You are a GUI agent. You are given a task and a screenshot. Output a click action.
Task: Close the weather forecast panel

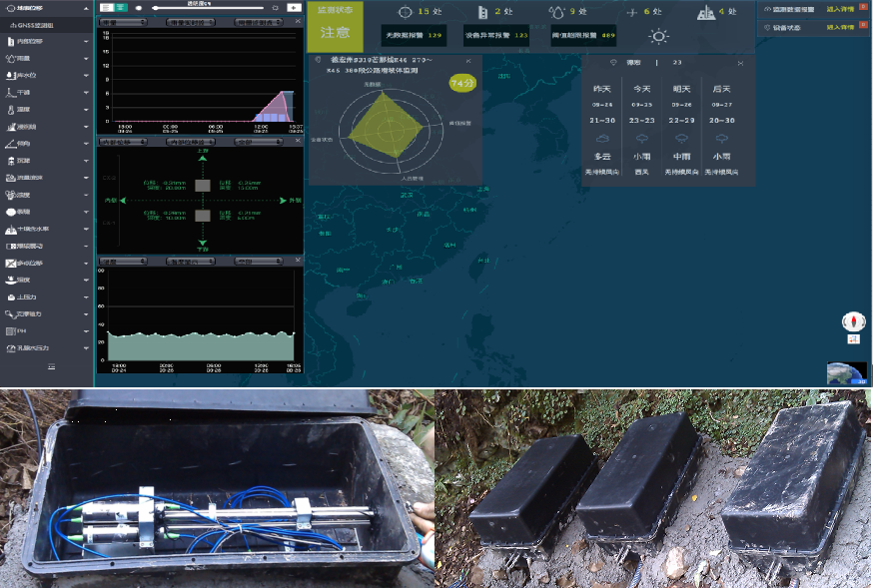pyautogui.click(x=740, y=63)
